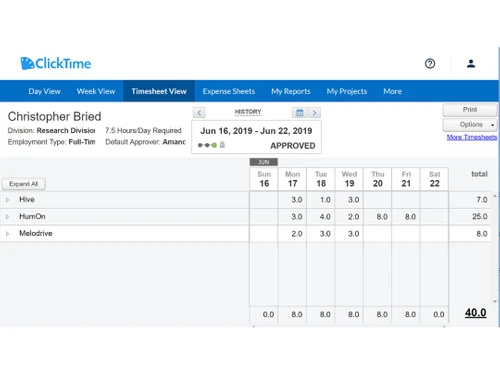Open the More menu

click(392, 91)
